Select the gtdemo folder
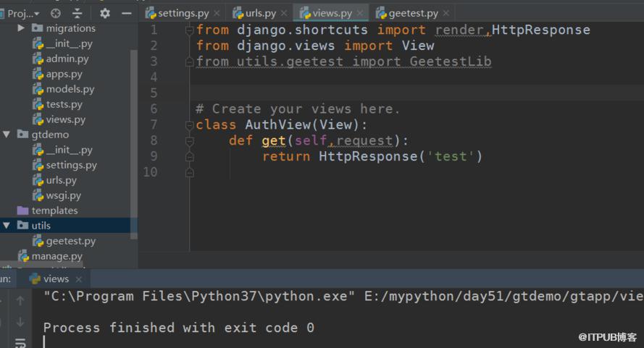This screenshot has width=644, height=348. pos(50,135)
